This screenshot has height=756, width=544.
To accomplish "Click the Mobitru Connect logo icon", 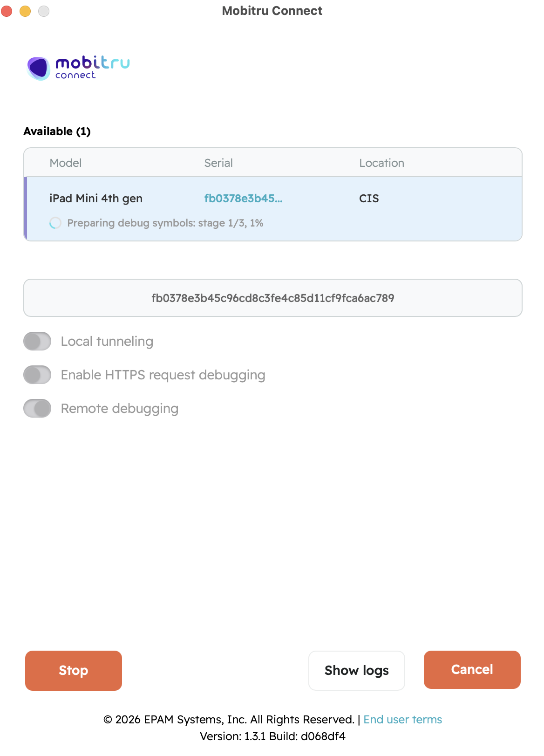I will (39, 68).
